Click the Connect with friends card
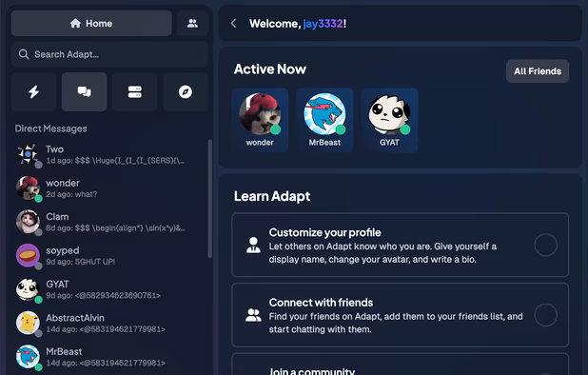Viewport: 588px width, 375px height. coord(401,315)
